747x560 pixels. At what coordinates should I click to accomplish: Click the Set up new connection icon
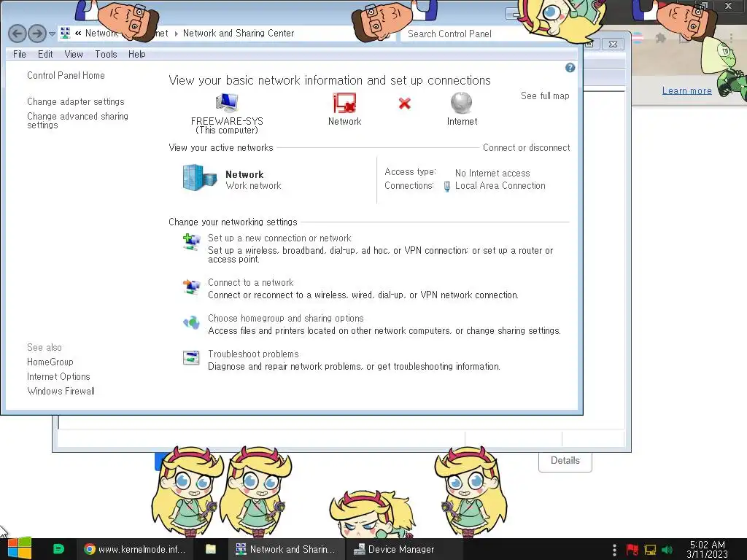point(192,242)
